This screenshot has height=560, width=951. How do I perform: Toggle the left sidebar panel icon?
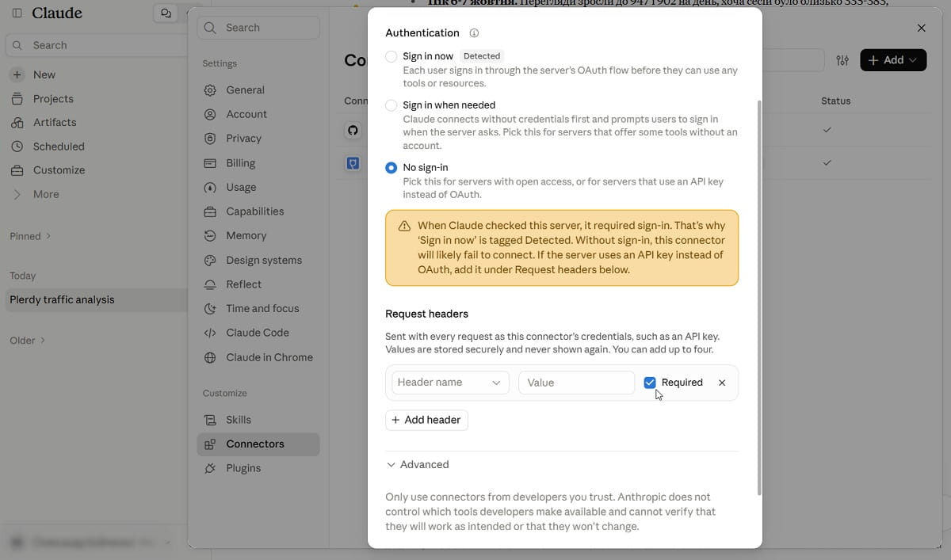(x=17, y=13)
